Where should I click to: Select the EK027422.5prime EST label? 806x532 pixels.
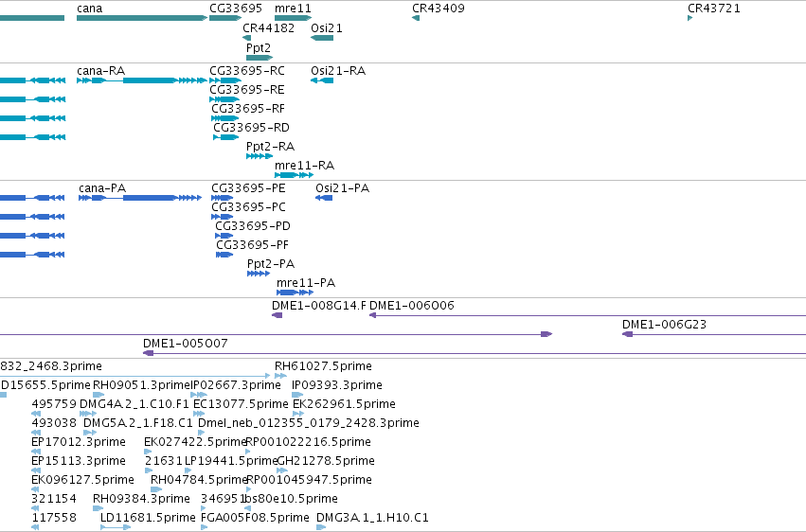tap(195, 442)
